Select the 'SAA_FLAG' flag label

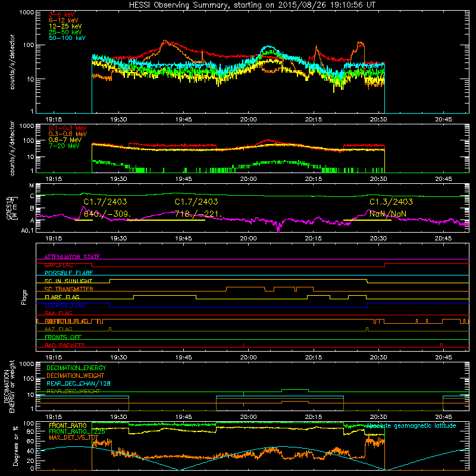point(58,313)
